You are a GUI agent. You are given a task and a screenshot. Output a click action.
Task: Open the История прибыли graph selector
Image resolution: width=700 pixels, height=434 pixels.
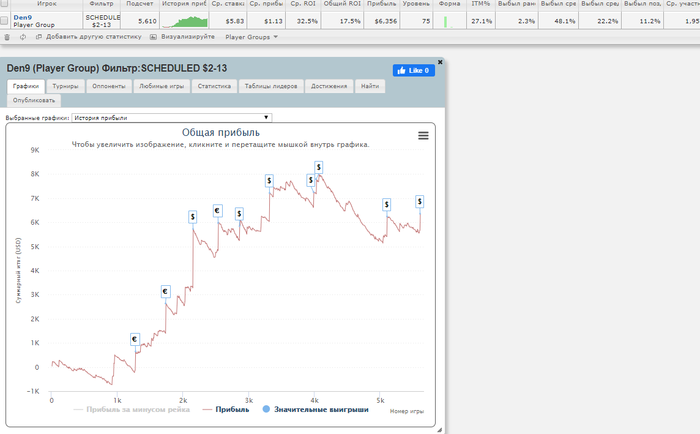pyautogui.click(x=171, y=118)
